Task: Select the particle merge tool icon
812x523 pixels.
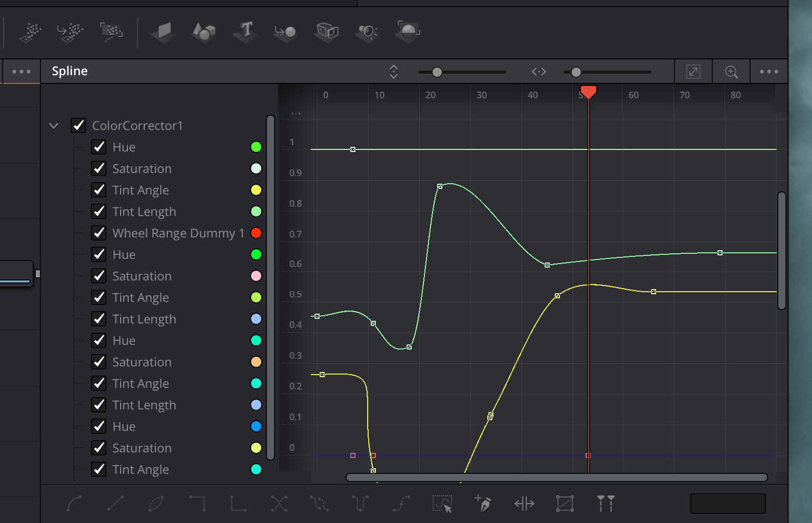Action: pyautogui.click(x=70, y=32)
